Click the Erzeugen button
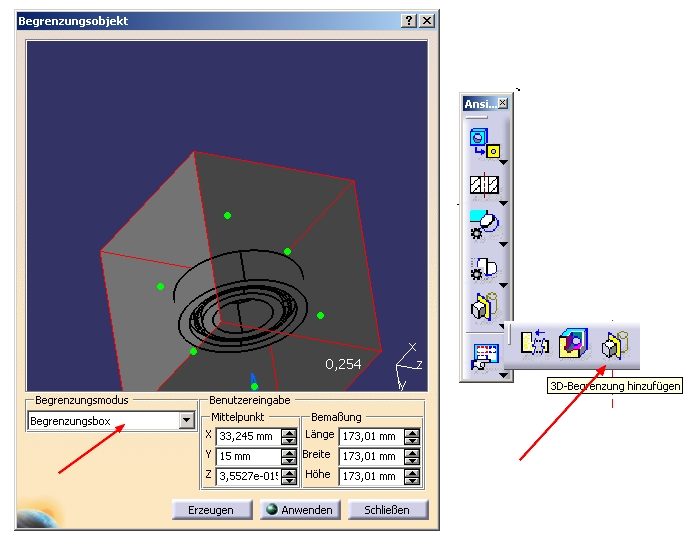This screenshot has height=539, width=693. tap(211, 510)
